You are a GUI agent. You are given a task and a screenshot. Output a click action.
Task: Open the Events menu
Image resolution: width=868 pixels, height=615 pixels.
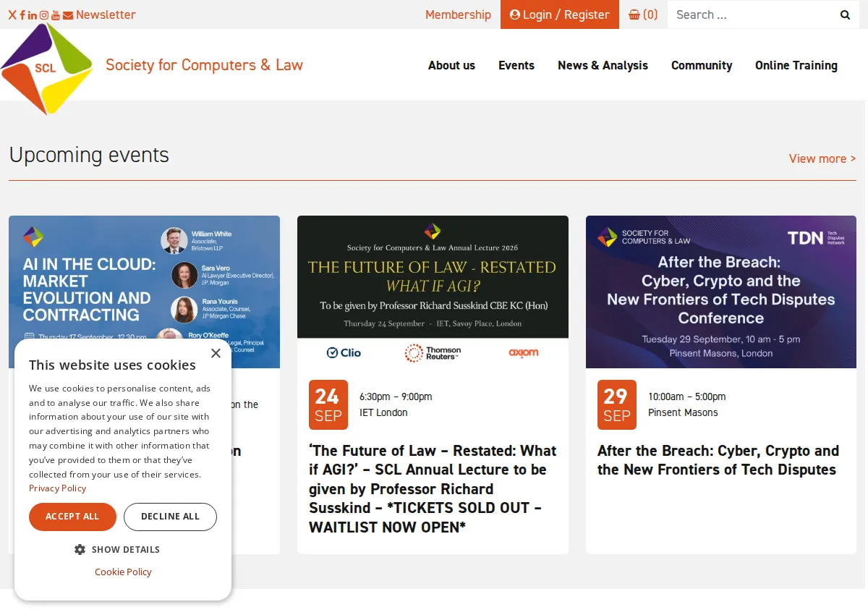coord(516,65)
